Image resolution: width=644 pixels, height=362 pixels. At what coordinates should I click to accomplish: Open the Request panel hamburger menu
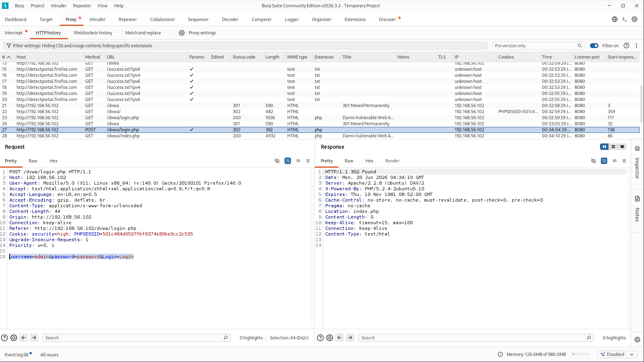308,161
